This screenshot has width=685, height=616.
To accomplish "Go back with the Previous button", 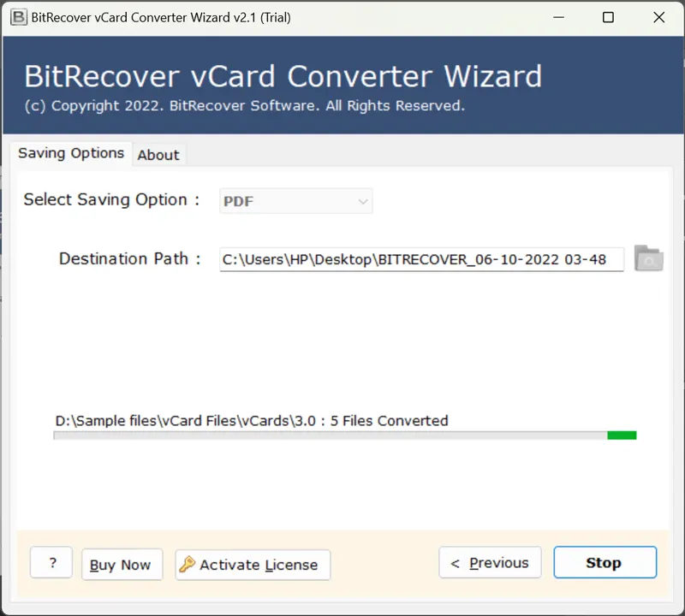I will pyautogui.click(x=490, y=562).
